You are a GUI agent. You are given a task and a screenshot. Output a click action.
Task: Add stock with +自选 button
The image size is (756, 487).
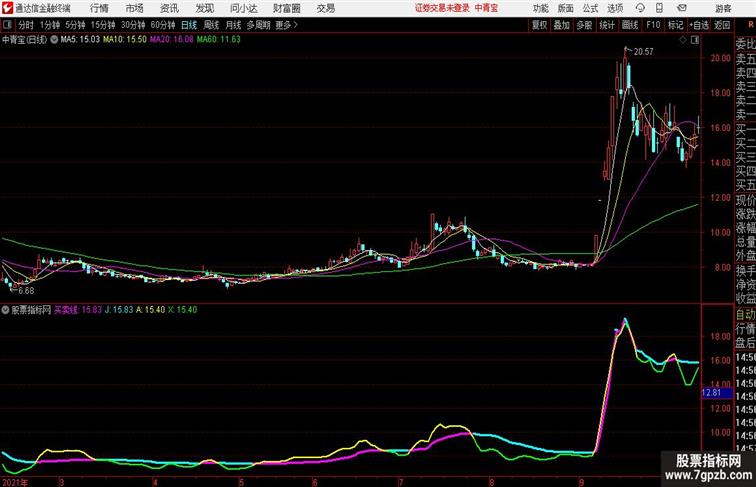pyautogui.click(x=699, y=25)
